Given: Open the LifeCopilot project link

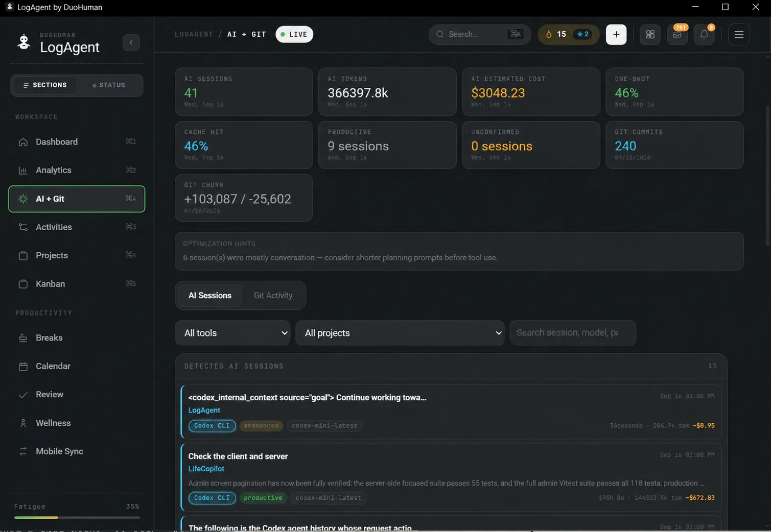Looking at the screenshot, I should 206,469.
